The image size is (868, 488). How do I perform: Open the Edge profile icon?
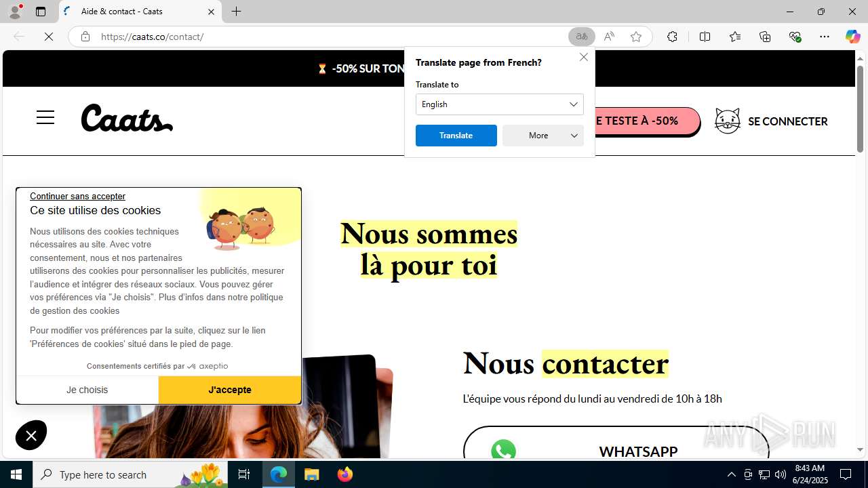coord(15,12)
